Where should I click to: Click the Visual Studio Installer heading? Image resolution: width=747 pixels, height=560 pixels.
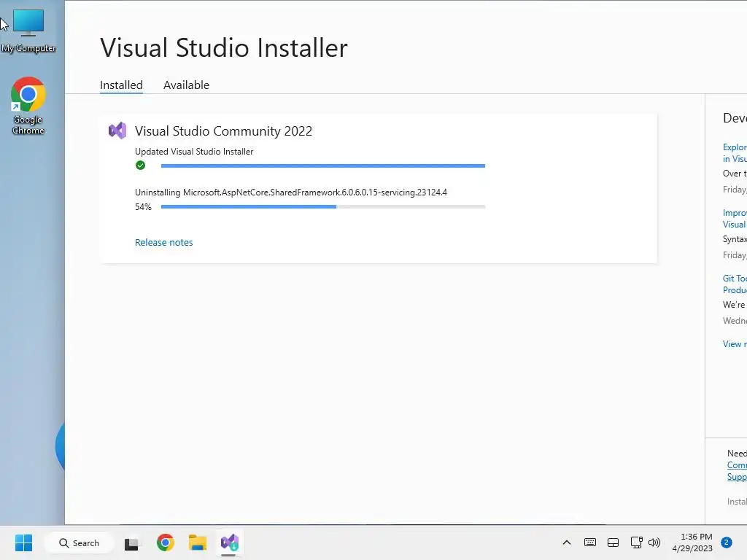tap(224, 47)
